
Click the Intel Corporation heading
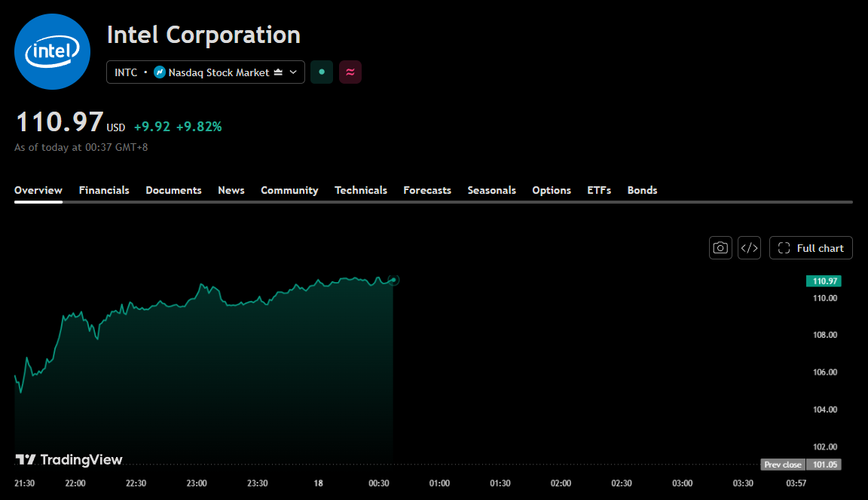[203, 35]
